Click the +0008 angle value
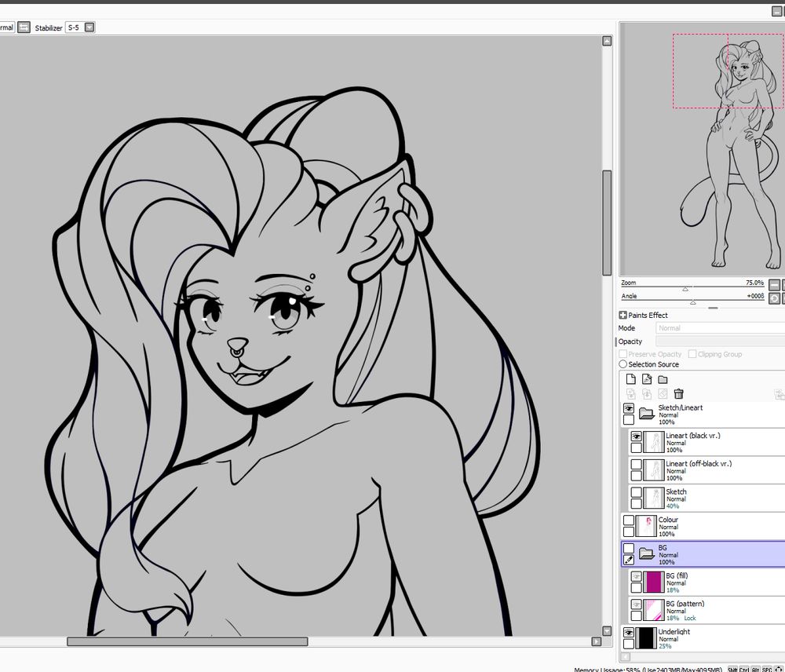785x672 pixels. (x=755, y=296)
